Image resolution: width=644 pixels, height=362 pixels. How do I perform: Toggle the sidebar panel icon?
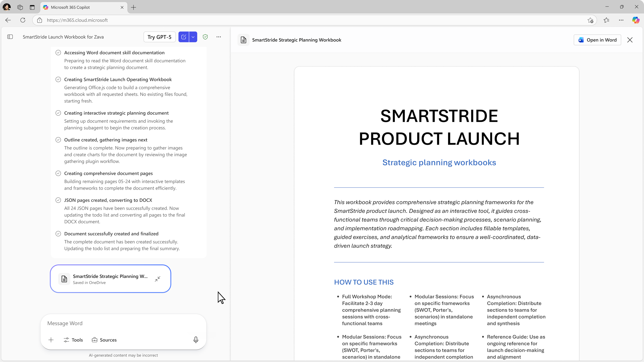coord(10,37)
